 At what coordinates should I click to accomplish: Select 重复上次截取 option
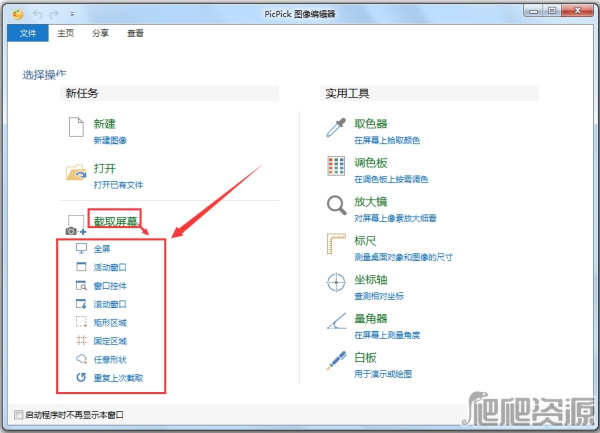118,378
